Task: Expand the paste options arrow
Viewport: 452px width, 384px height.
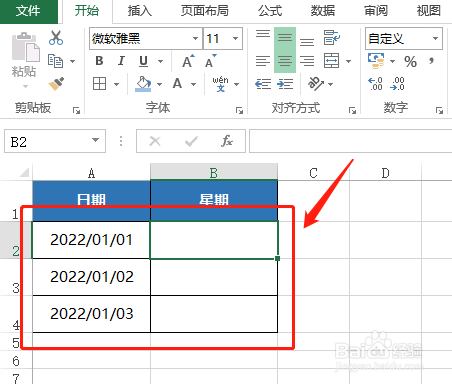Action: [26, 86]
